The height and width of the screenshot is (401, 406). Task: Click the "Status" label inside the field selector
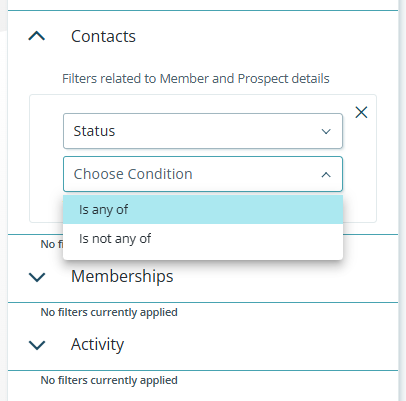(x=94, y=131)
